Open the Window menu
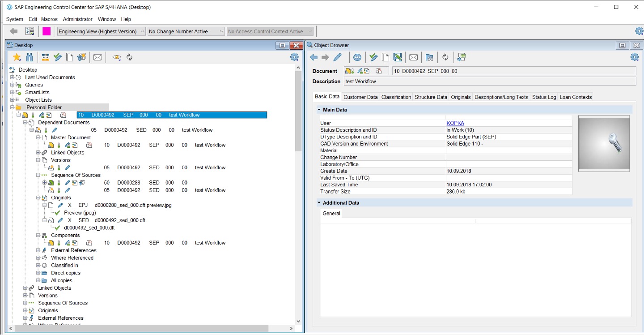 tap(107, 19)
